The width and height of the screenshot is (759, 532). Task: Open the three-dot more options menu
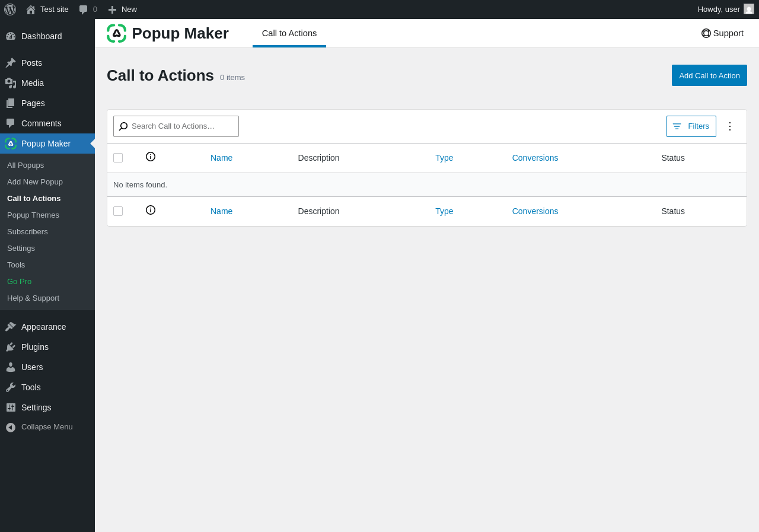(x=730, y=126)
